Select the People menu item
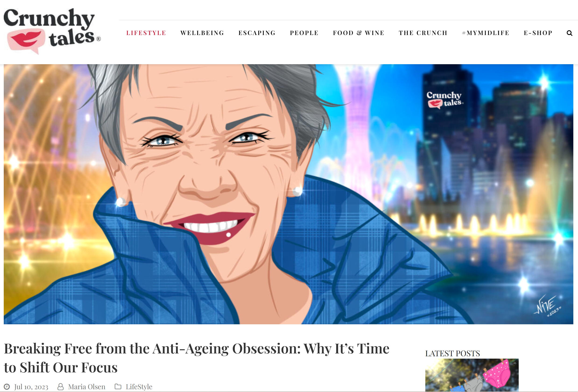Viewport: 578px width, 392px height. click(304, 33)
